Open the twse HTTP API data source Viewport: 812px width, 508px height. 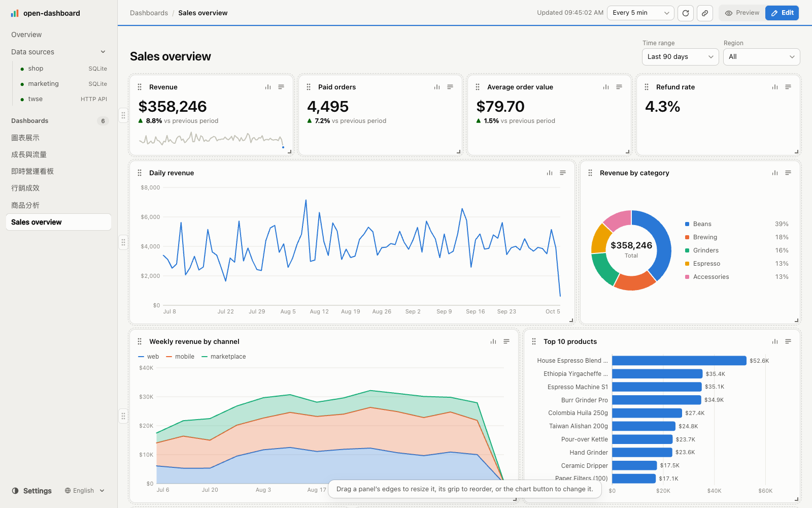tap(63, 99)
